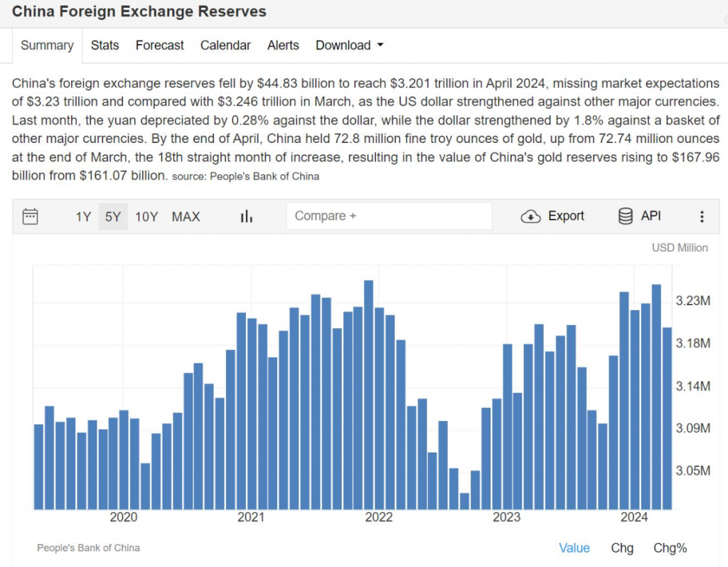Click the Export cloud download icon
The width and height of the screenshot is (728, 567).
click(x=531, y=216)
